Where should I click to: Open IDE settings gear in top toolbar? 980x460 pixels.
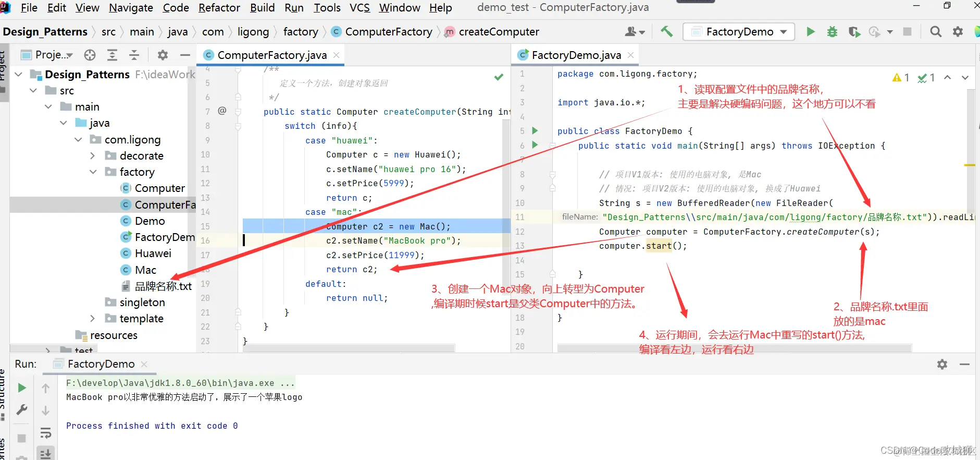958,32
